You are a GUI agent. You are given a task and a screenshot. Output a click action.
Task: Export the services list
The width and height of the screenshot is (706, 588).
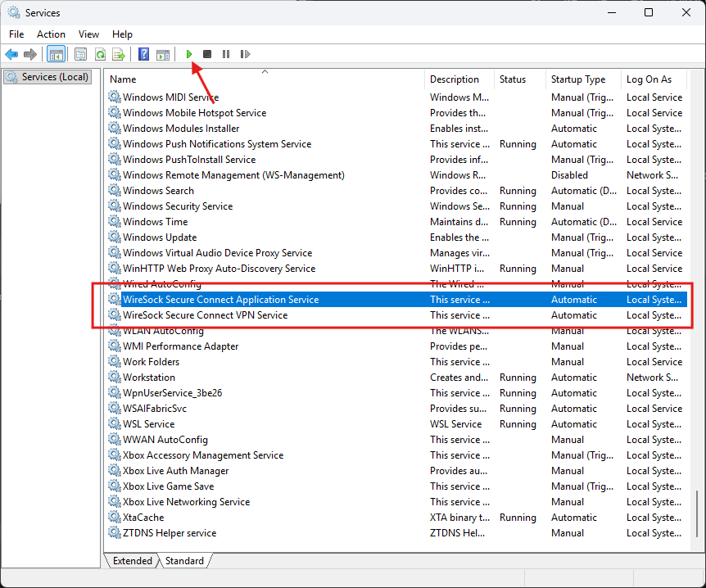(119, 54)
